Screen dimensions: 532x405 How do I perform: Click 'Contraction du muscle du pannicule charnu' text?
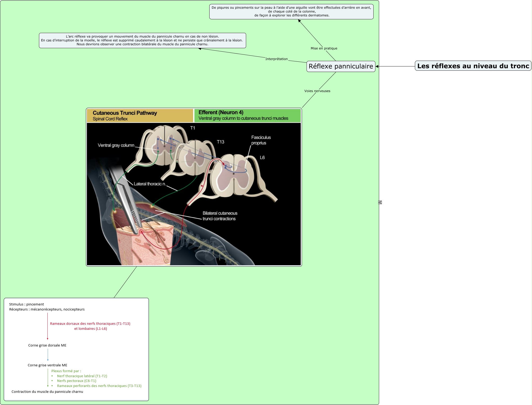coord(47,392)
